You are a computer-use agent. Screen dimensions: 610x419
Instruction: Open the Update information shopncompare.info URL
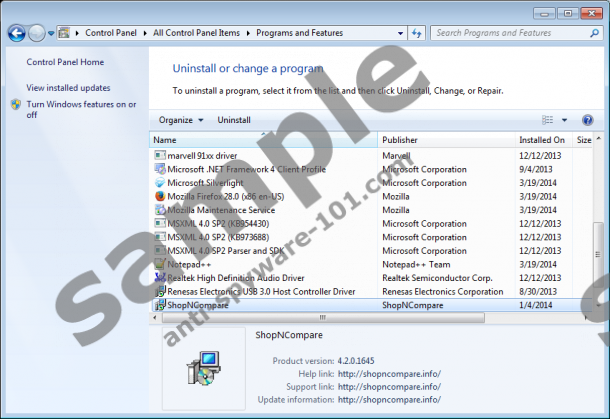tap(389, 400)
